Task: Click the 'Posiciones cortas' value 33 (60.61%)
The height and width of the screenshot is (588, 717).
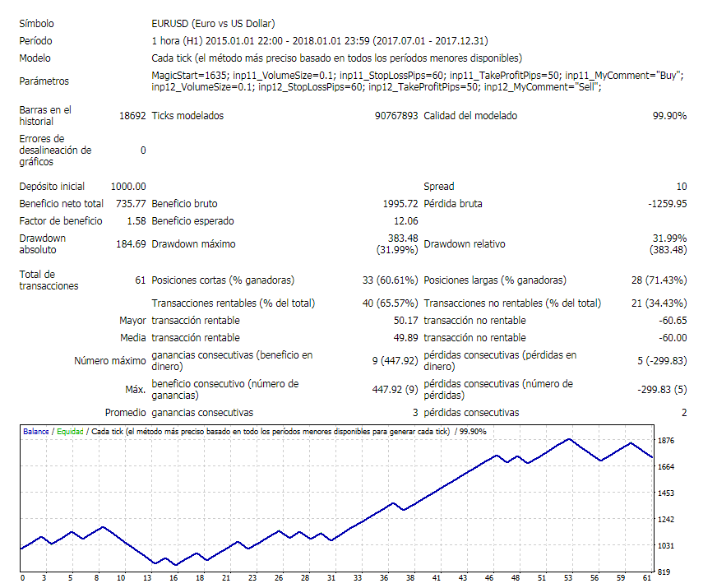Action: [x=390, y=280]
